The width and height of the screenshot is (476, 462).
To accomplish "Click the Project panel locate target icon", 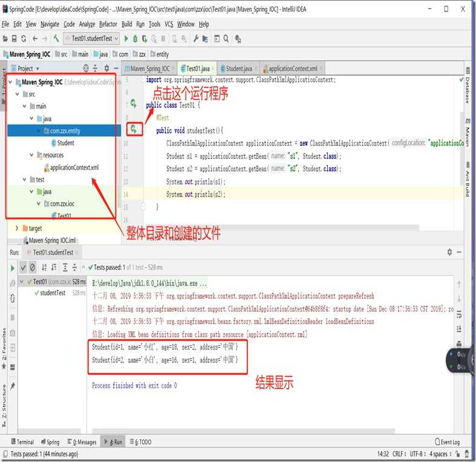I will tap(86, 68).
